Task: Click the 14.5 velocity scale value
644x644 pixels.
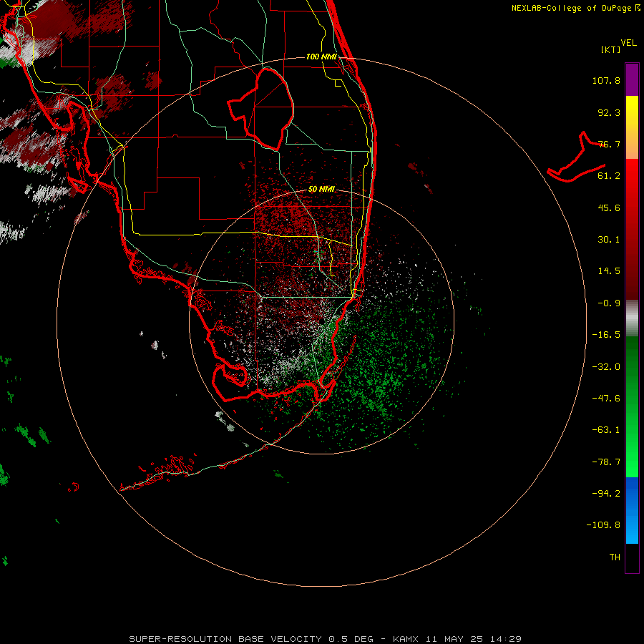Action: tap(609, 271)
